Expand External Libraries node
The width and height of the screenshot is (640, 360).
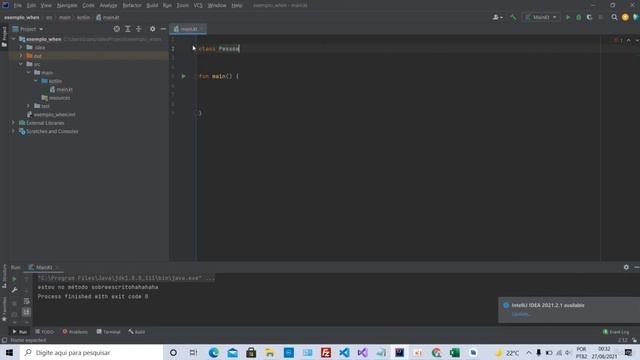(x=13, y=123)
